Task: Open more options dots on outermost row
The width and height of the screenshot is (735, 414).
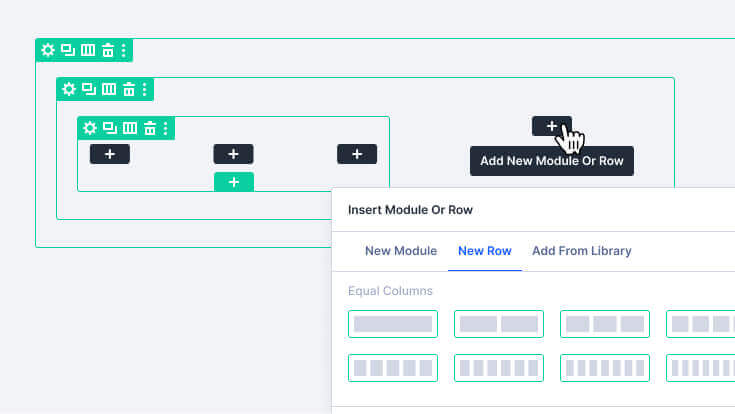Action: pyautogui.click(x=124, y=50)
